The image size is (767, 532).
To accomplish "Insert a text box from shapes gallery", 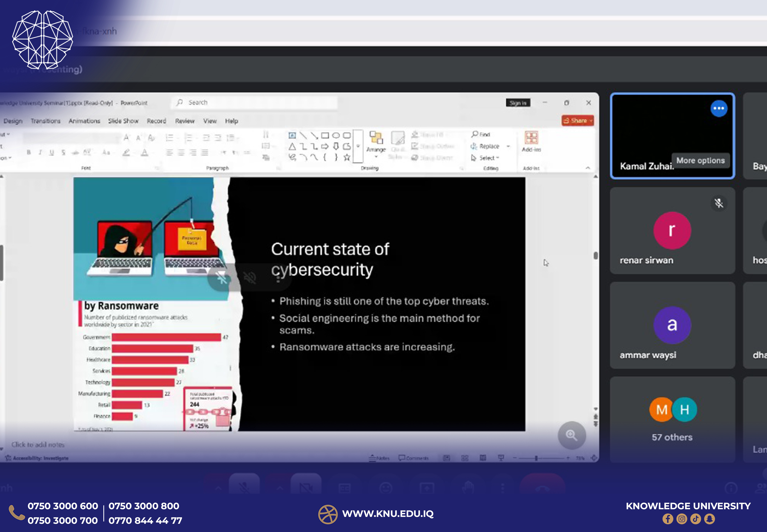I will [292, 135].
